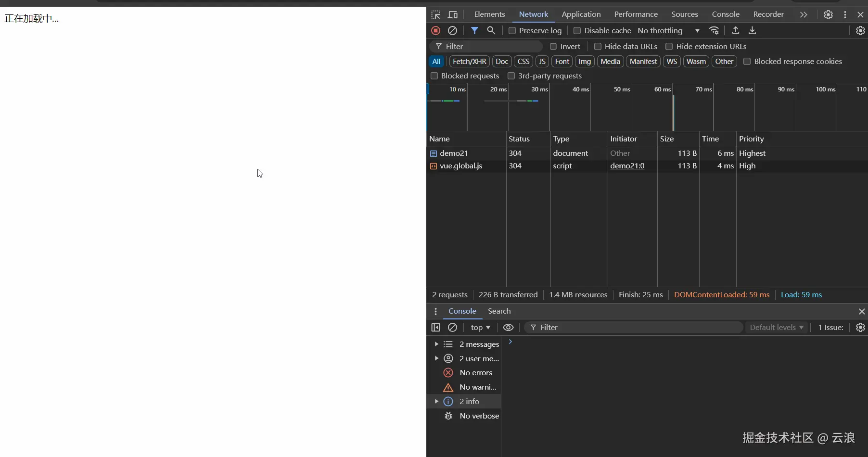Select the Fetch/XHR filter chip
The height and width of the screenshot is (457, 868).
[469, 62]
